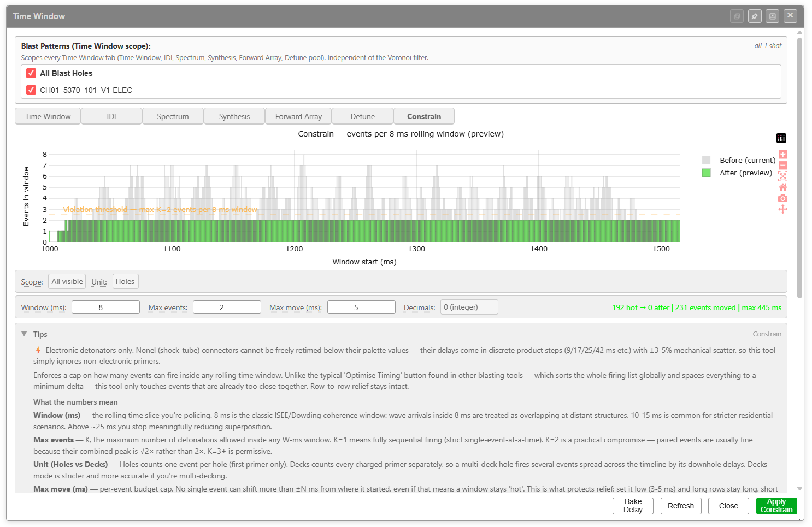Activate pan mode with the move arrows icon
Image resolution: width=812 pixels, height=527 pixels.
click(x=782, y=209)
